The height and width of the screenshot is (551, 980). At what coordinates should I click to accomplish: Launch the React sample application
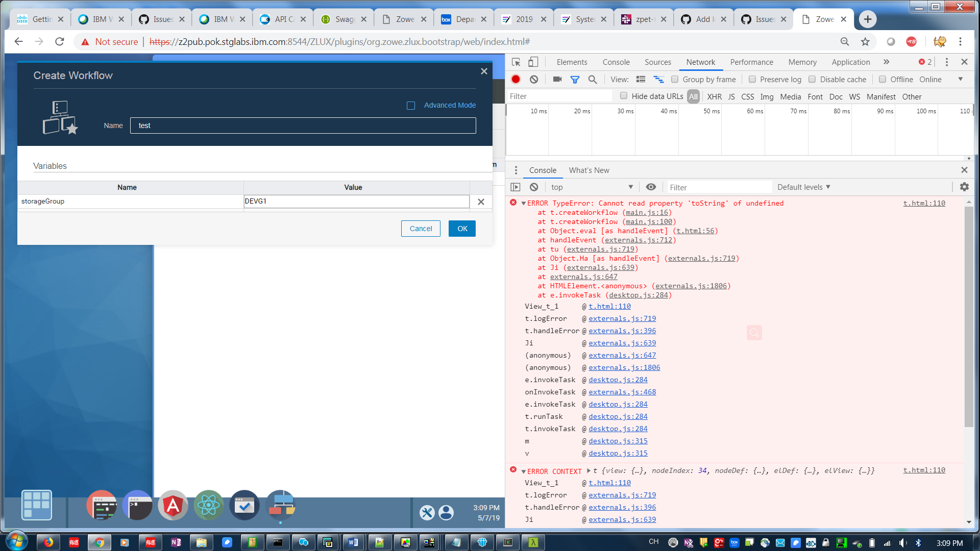(208, 505)
